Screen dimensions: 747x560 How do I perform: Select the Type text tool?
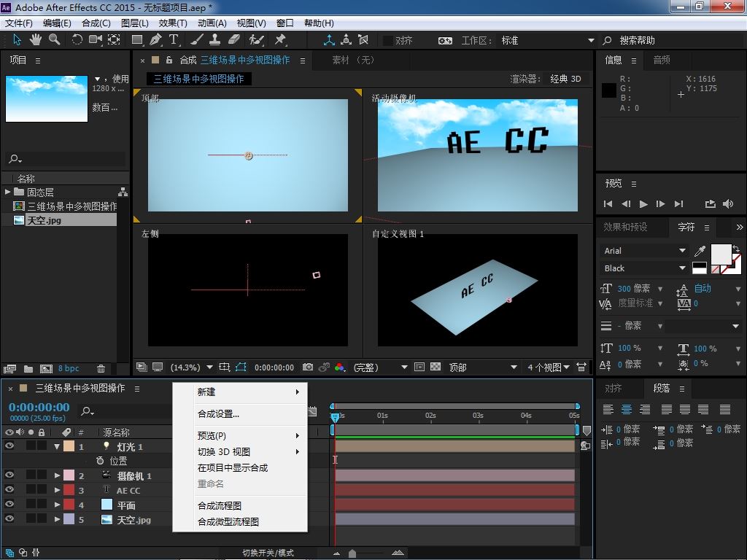174,40
